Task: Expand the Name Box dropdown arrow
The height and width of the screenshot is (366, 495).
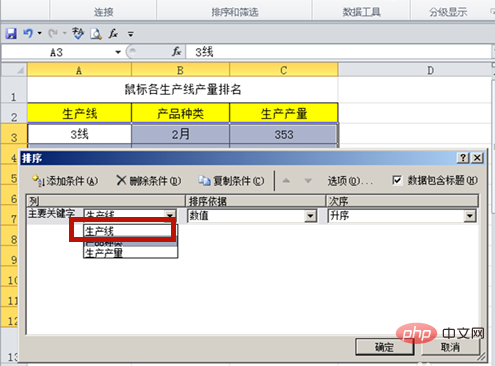Action: point(118,52)
